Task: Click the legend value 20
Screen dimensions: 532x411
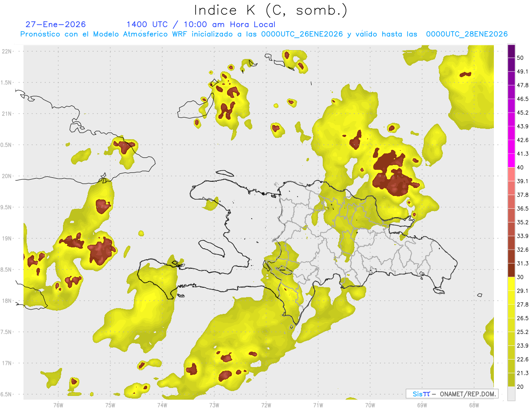Action: click(521, 387)
